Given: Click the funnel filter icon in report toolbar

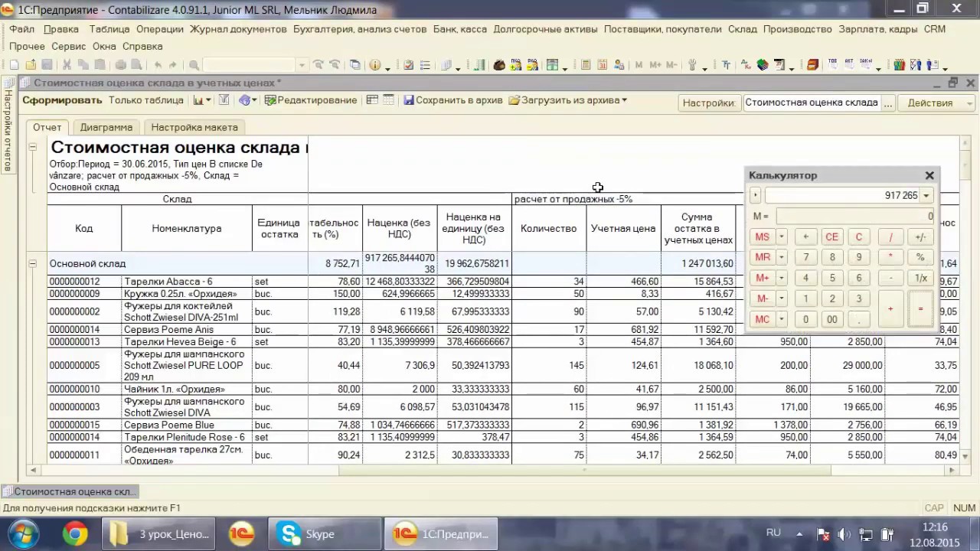Looking at the screenshot, I should pos(224,100).
